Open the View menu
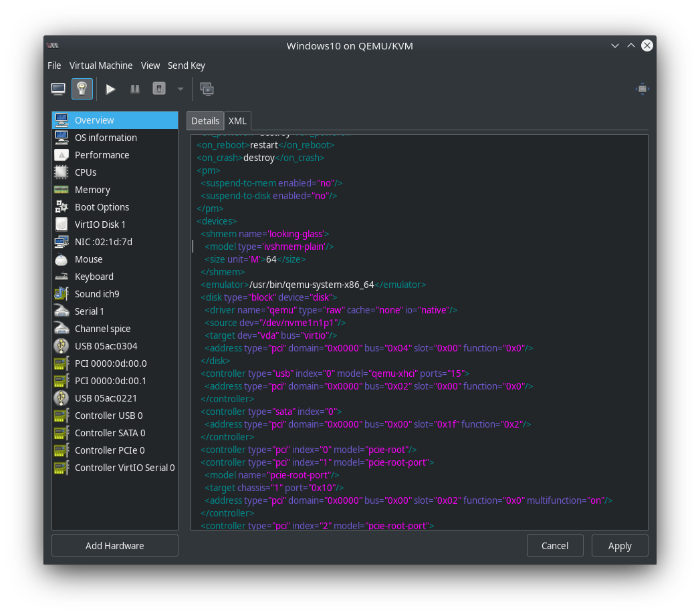The width and height of the screenshot is (700, 616). (x=150, y=65)
